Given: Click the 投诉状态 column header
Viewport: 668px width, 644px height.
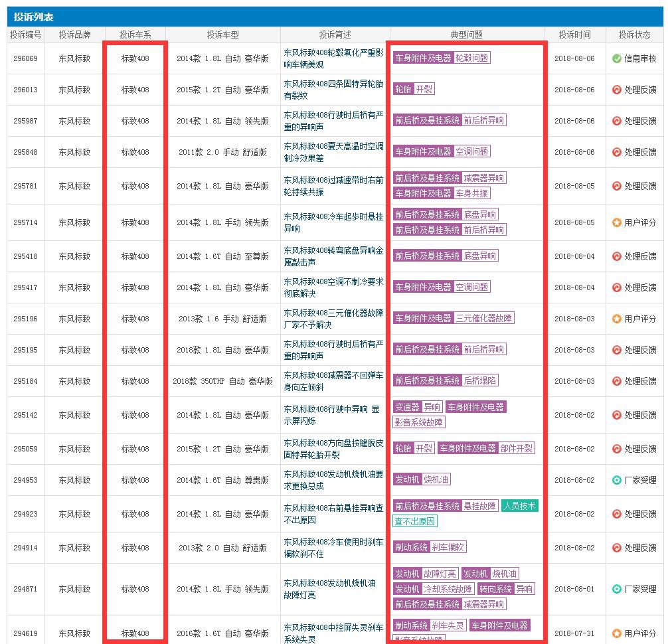Looking at the screenshot, I should tap(634, 35).
